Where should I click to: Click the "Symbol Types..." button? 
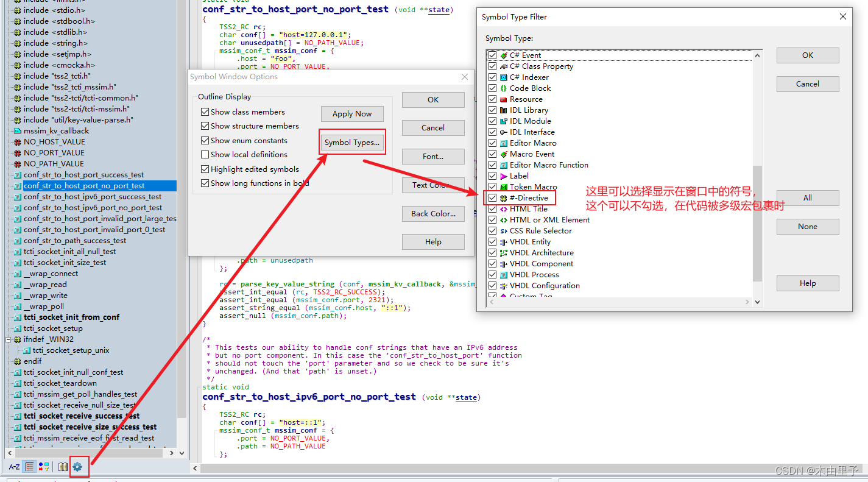pos(352,141)
